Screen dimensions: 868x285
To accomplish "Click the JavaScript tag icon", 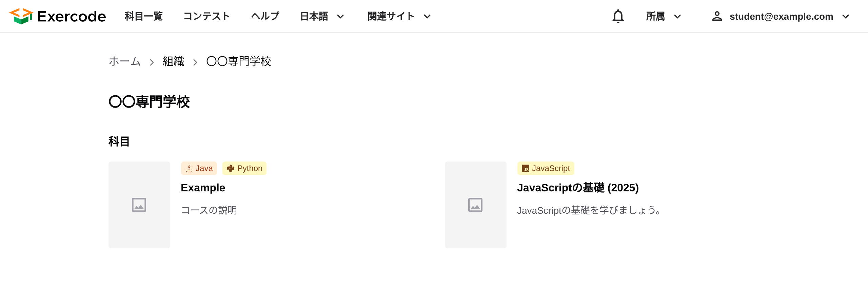I will (x=526, y=169).
